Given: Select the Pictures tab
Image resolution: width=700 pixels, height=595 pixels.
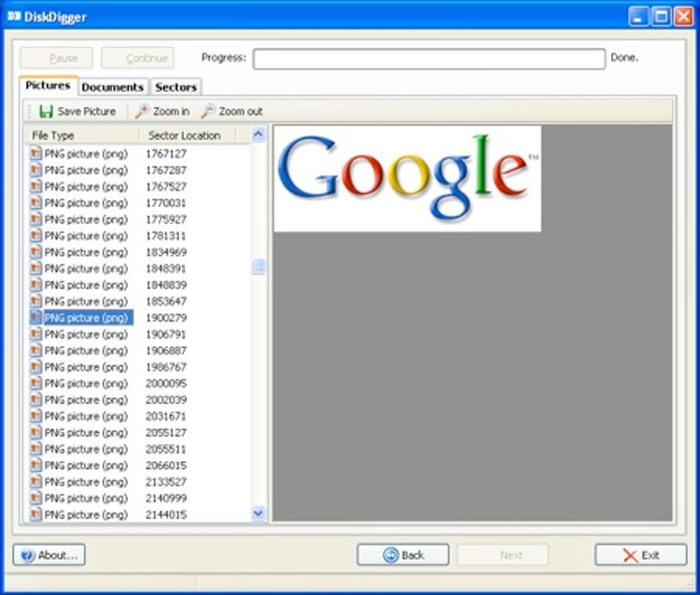Looking at the screenshot, I should click(48, 85).
